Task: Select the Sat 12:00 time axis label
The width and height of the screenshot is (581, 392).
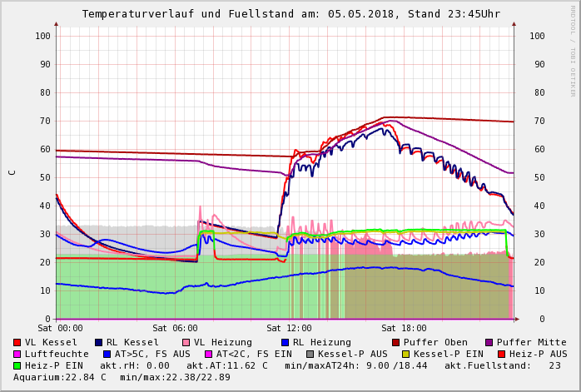Action: tap(289, 329)
